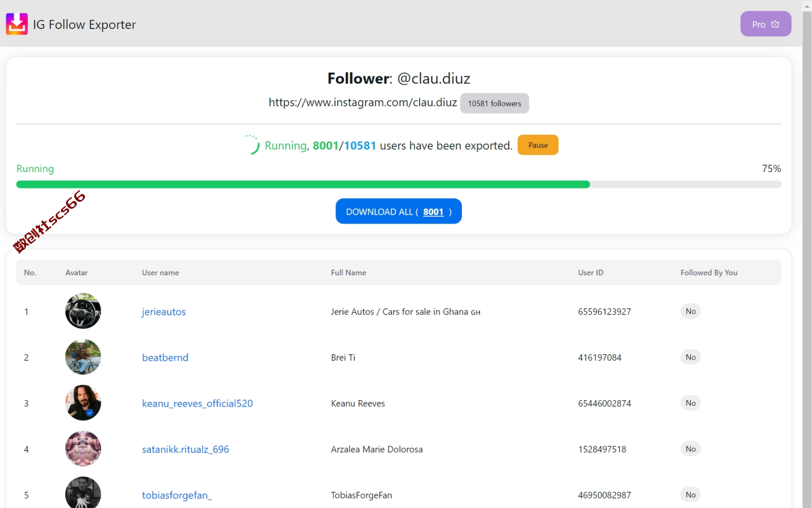Click the 10581 followers badge
The width and height of the screenshot is (812, 508).
point(494,104)
